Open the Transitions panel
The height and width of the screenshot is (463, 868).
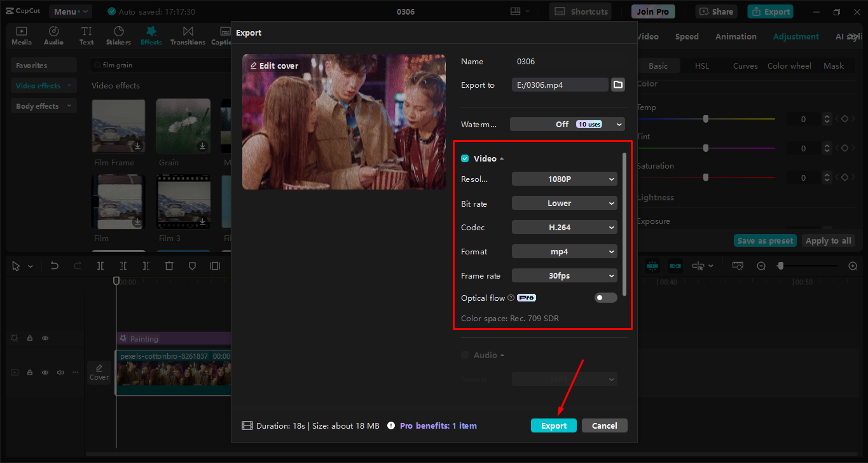coord(188,35)
